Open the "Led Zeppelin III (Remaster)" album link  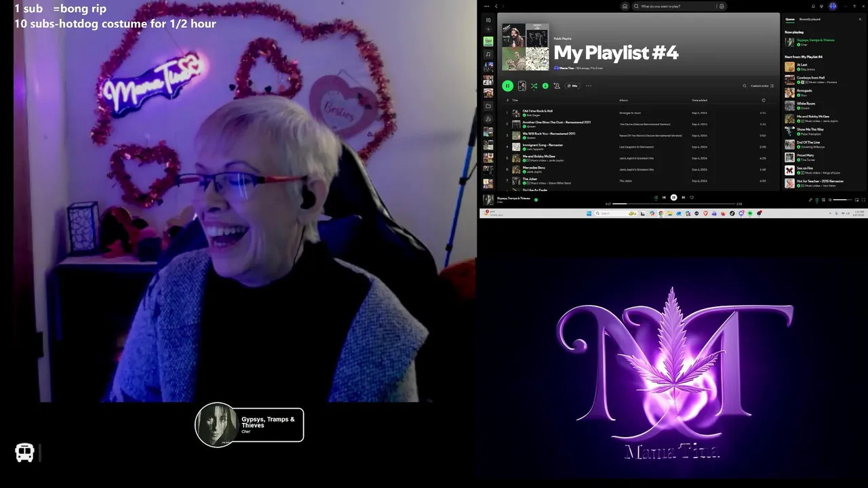click(637, 146)
